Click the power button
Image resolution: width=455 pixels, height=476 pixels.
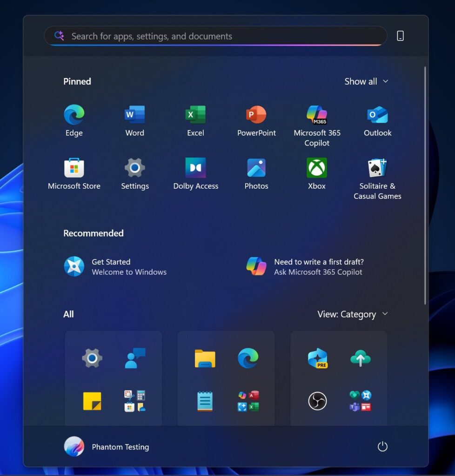(382, 446)
